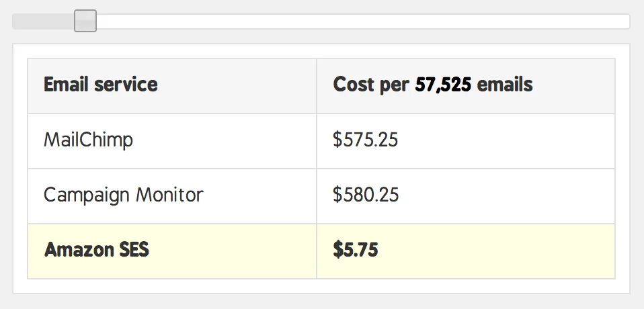The image size is (644, 309).
Task: Click yellow highlighted area right of $5.75
Action: tap(497, 251)
